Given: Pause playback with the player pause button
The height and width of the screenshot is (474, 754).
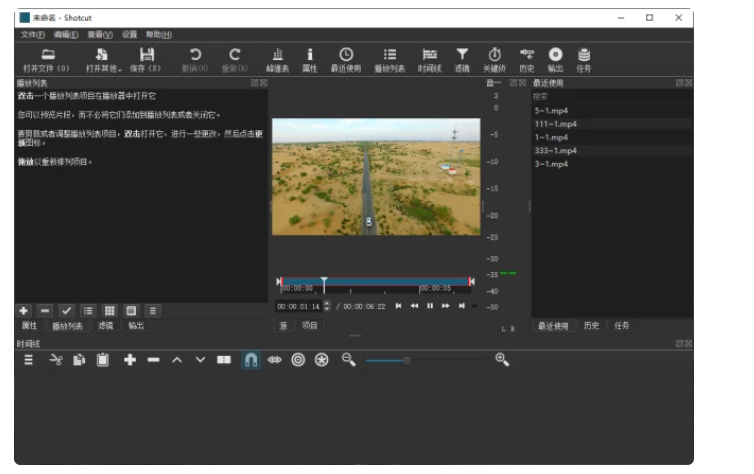Looking at the screenshot, I should tap(430, 306).
